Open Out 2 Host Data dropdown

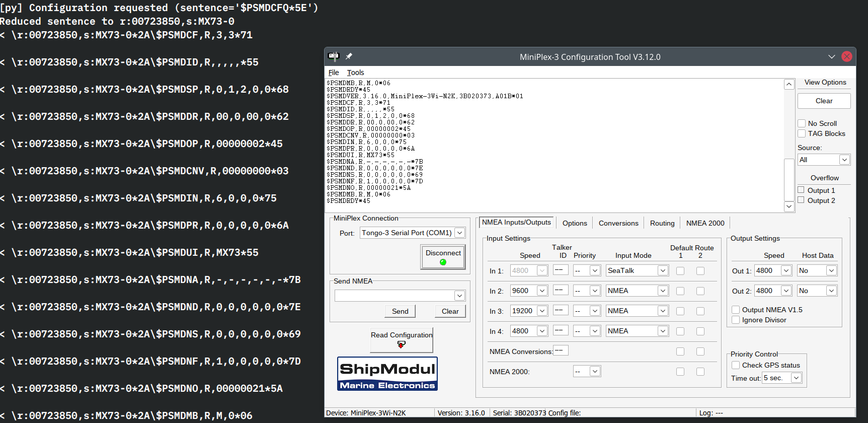(x=817, y=291)
